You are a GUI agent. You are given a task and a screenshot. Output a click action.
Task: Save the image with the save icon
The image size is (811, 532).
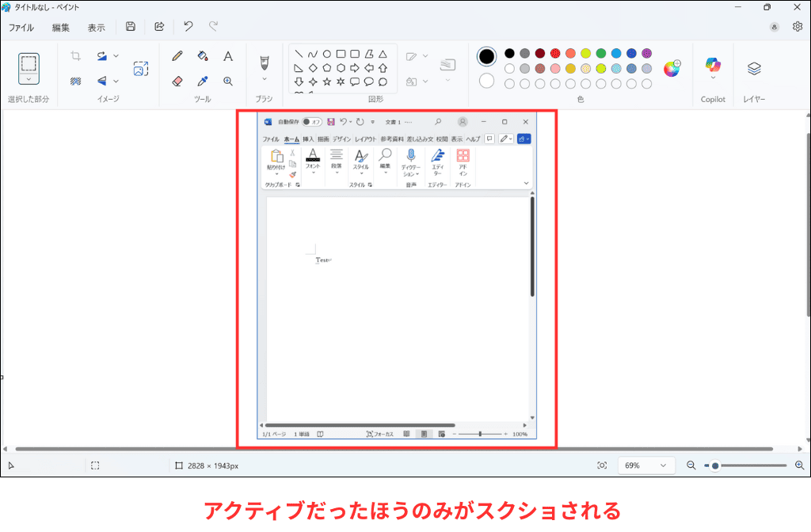130,26
